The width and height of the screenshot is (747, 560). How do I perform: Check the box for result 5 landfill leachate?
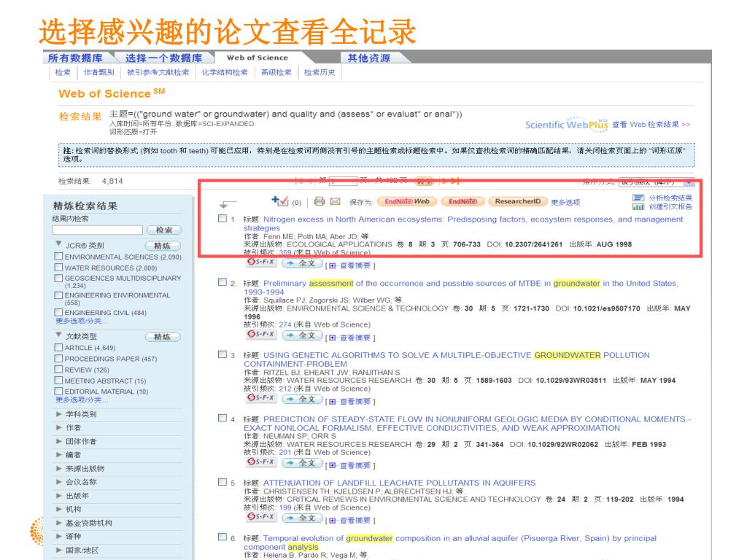click(x=222, y=482)
